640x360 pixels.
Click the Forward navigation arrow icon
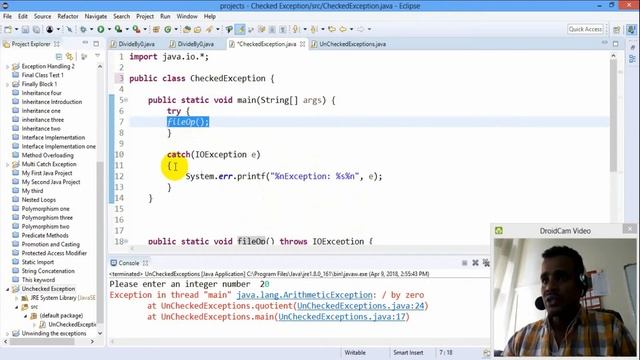point(360,29)
